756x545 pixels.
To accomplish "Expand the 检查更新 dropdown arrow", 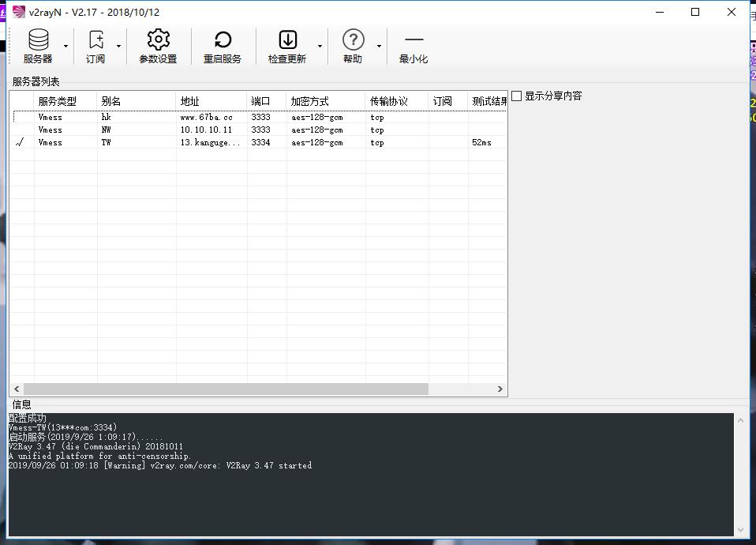I will (x=320, y=47).
